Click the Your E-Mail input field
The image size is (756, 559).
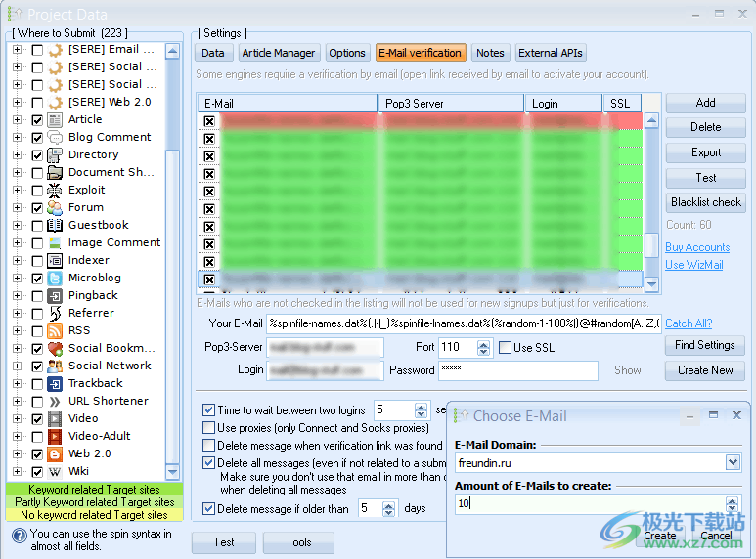464,323
